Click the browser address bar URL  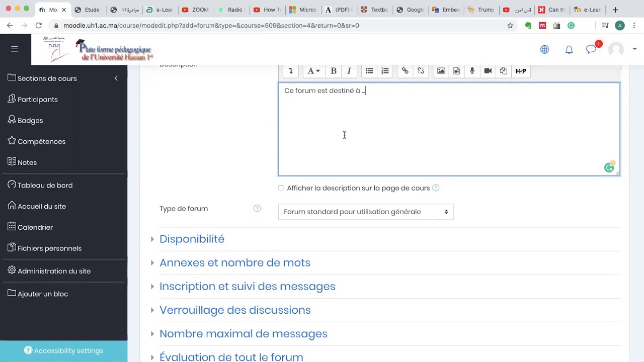pos(211,25)
